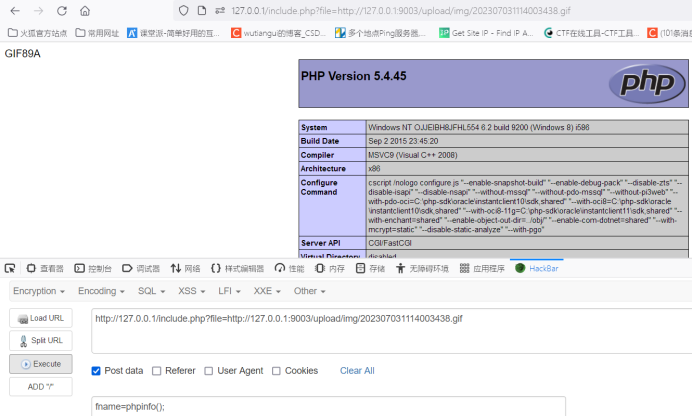The height and width of the screenshot is (416, 692).
Task: Switch to the 调试器 debugger tab
Action: click(x=141, y=268)
